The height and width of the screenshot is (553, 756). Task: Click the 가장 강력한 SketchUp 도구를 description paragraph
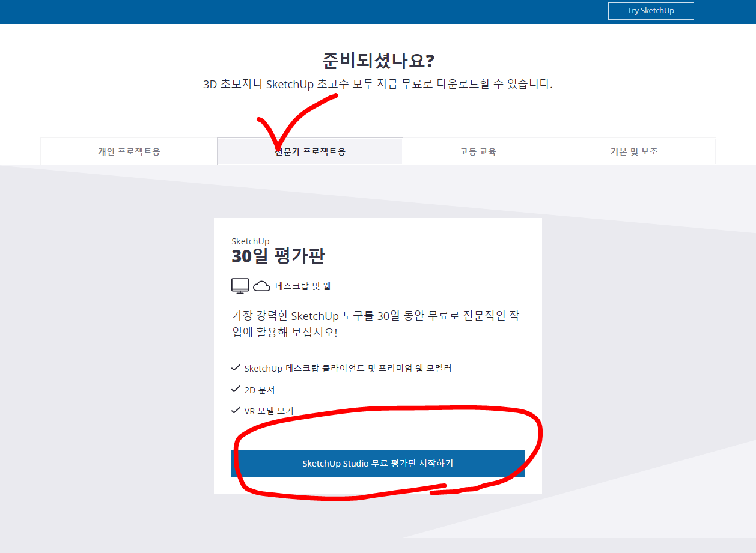pyautogui.click(x=376, y=324)
